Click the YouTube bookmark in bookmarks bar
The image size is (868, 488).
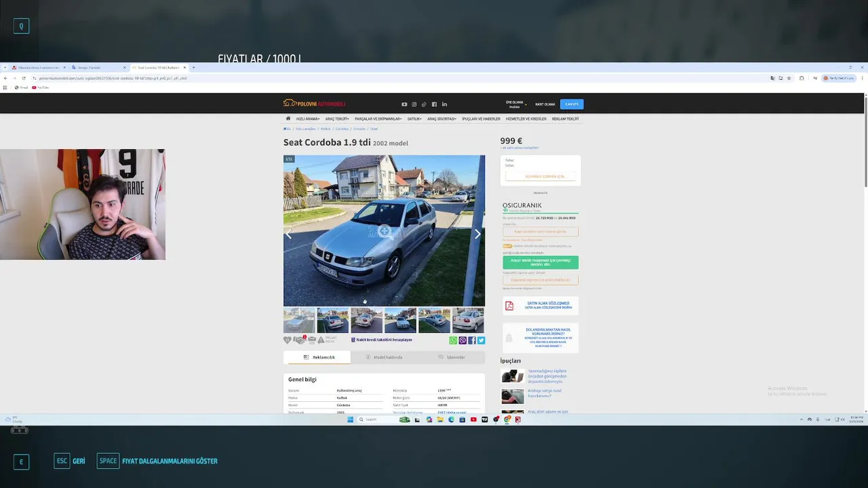(x=41, y=87)
